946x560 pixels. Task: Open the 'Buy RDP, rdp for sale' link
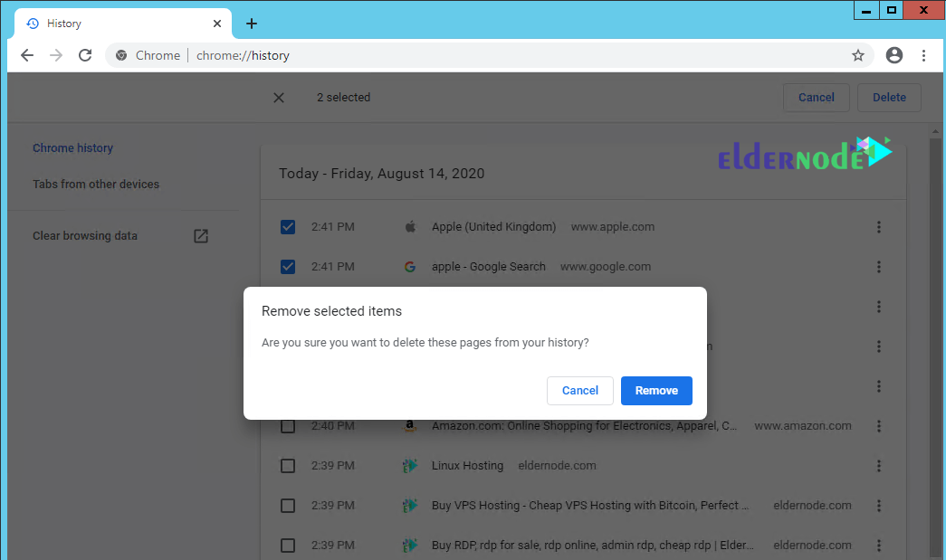click(x=592, y=545)
